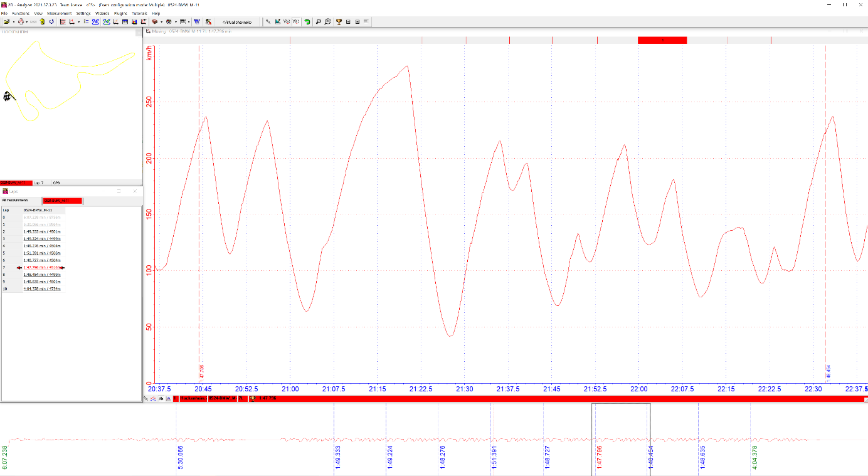The image size is (868, 476).
Task: Click the open folder toolbar icon
Action: pos(6,21)
